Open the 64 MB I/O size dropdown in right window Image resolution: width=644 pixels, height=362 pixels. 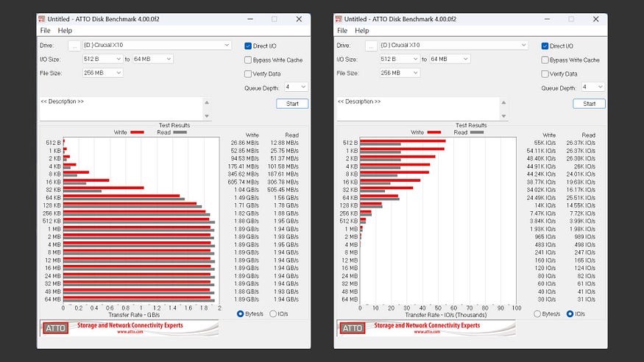point(450,59)
